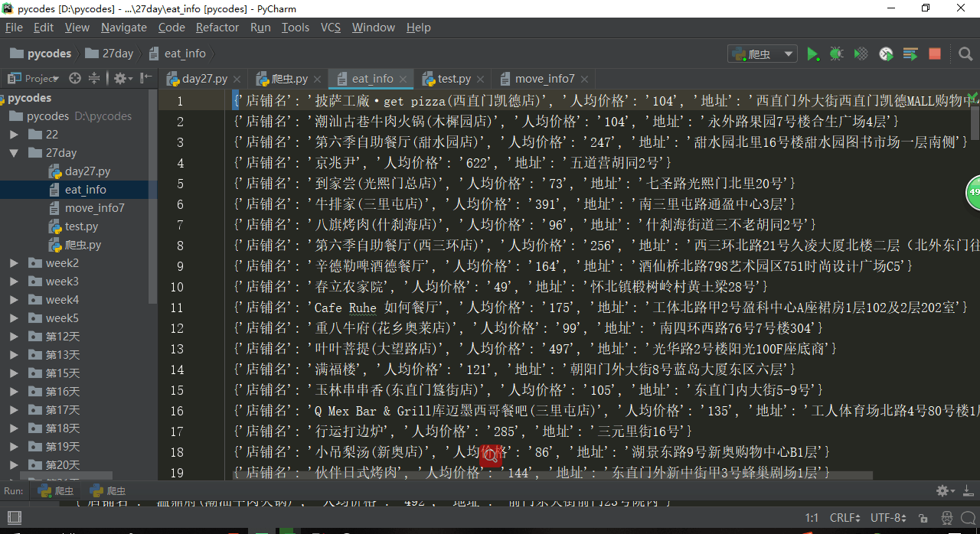Click line number 10 in the gutter
This screenshot has width=980, height=534.
coord(177,287)
